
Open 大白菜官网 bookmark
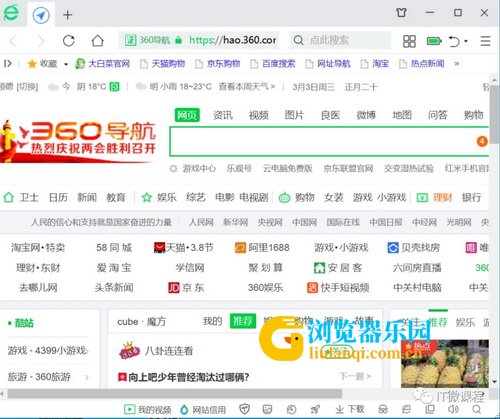102,63
